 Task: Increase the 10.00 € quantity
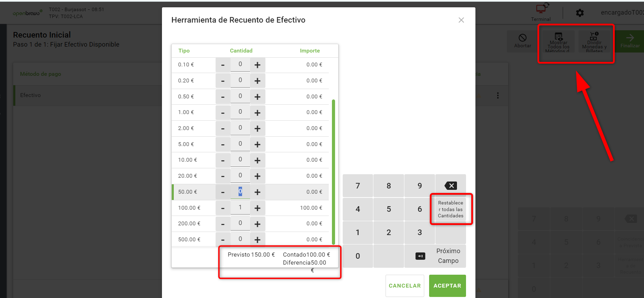pyautogui.click(x=257, y=160)
